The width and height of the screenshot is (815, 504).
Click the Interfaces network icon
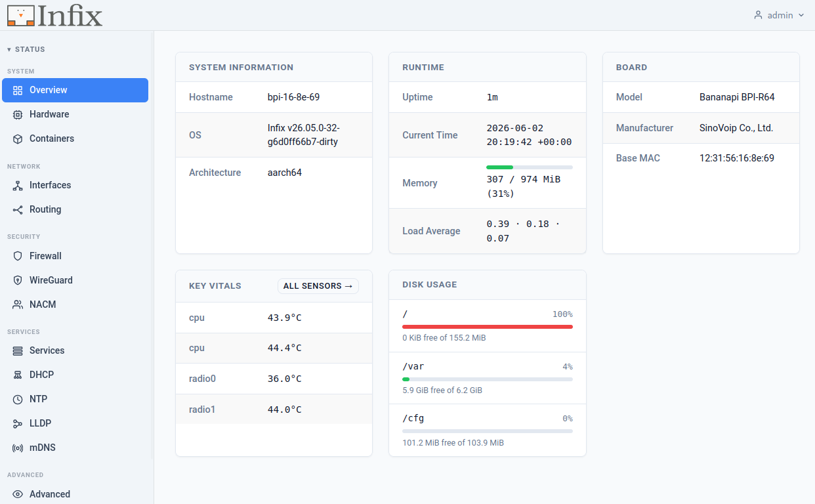18,185
